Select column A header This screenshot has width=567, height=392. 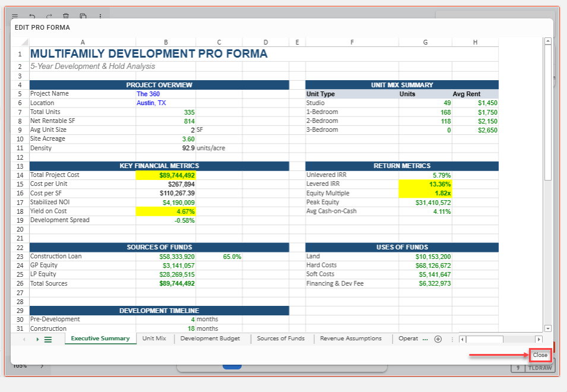(83, 42)
